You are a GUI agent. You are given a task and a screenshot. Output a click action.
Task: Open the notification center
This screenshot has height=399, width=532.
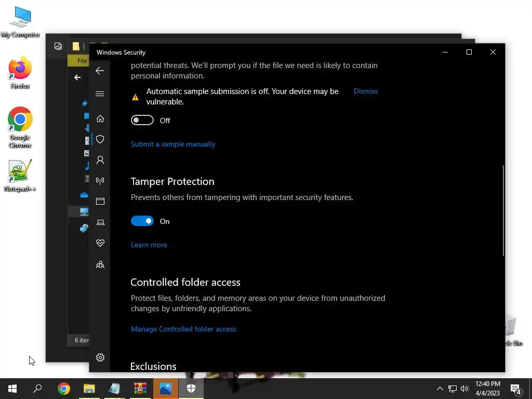516,389
